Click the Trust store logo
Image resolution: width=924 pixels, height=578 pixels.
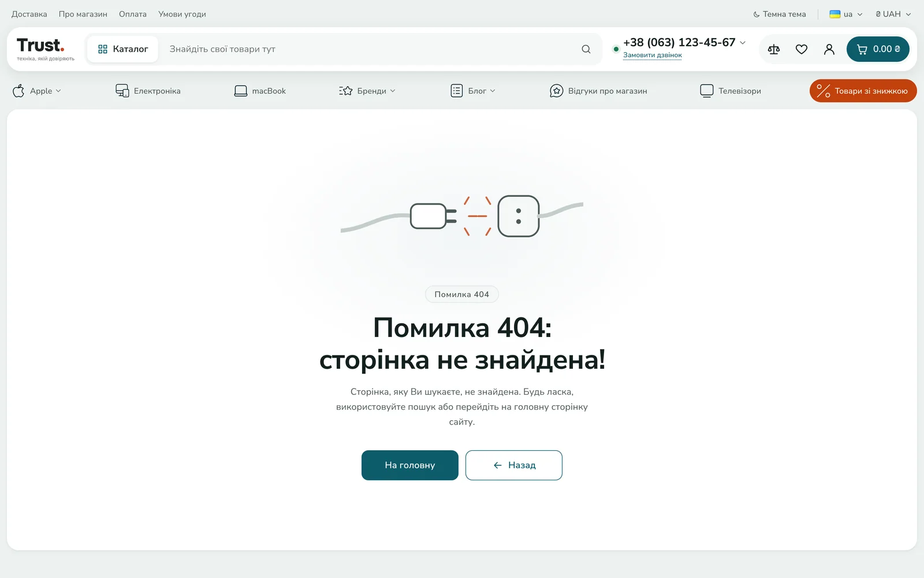pos(46,49)
